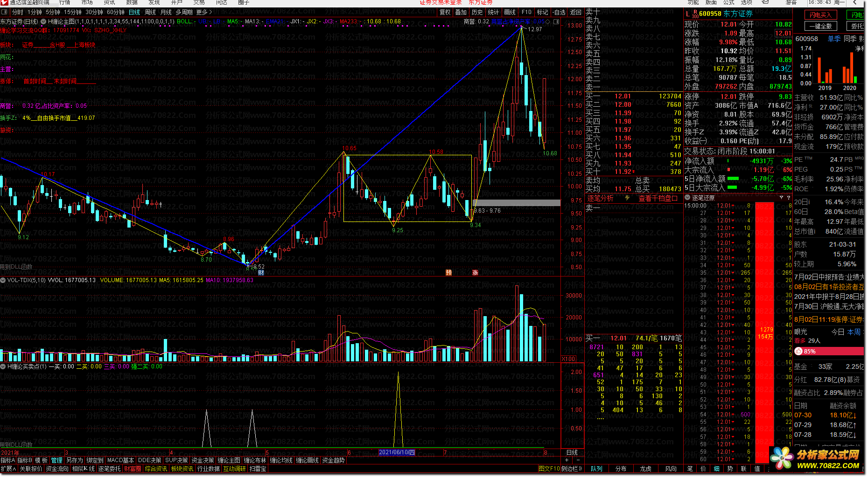Expand the 更多 periods list
This screenshot has height=477, width=868.
(x=204, y=12)
